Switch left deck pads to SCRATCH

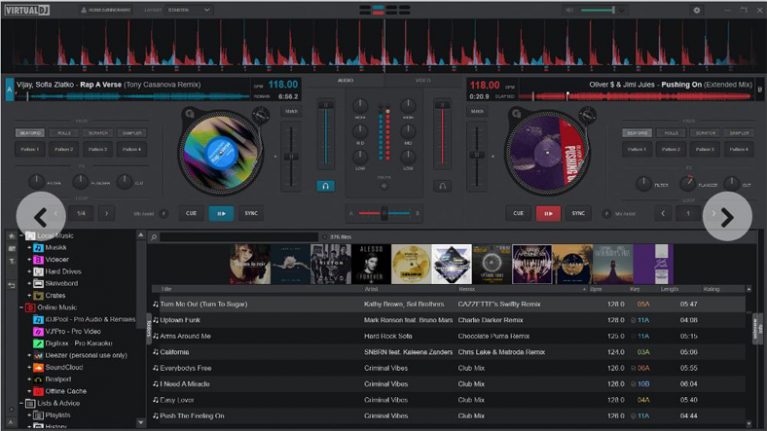(98, 133)
